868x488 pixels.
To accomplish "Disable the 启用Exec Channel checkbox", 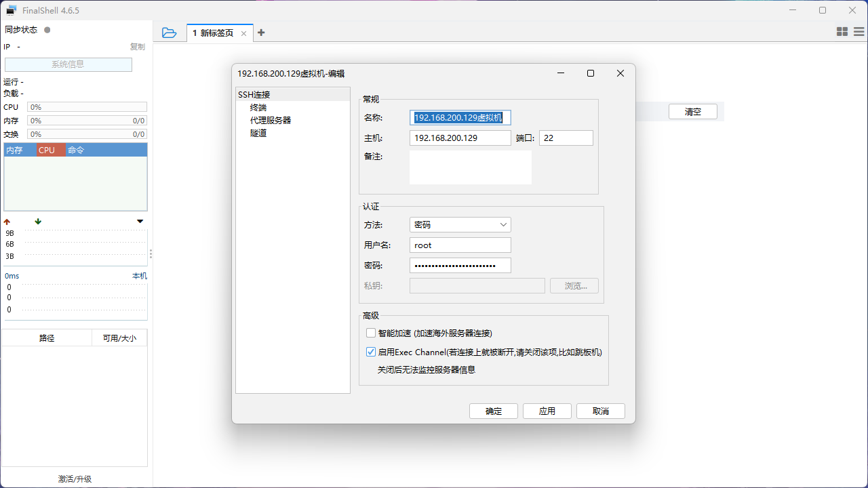I will (x=371, y=352).
